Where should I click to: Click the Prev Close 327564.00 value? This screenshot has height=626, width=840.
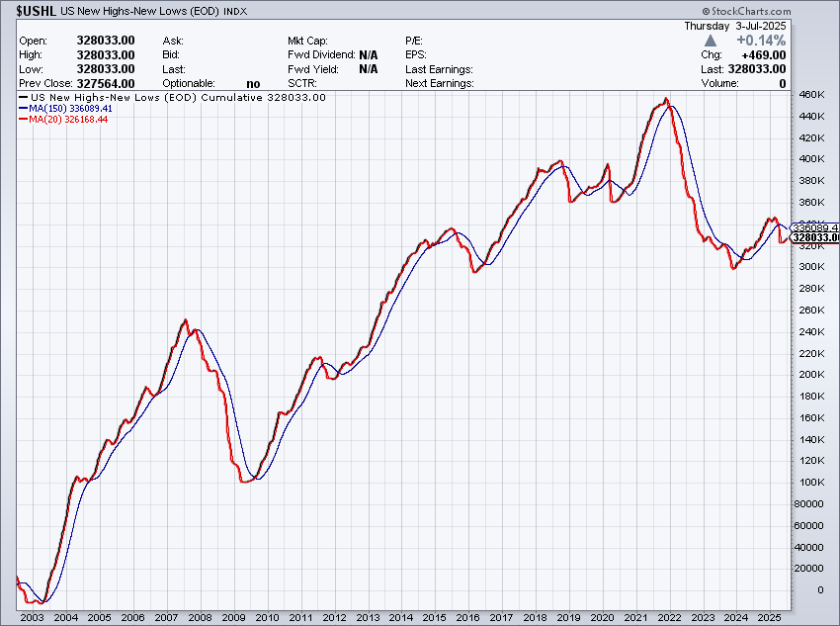pos(103,83)
